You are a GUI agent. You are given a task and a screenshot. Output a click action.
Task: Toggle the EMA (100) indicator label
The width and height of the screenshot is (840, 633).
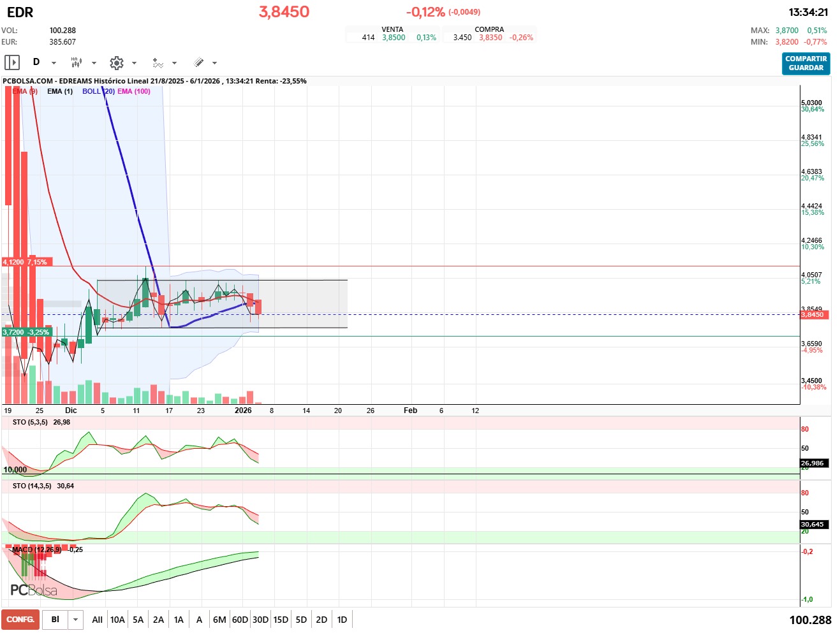134,91
